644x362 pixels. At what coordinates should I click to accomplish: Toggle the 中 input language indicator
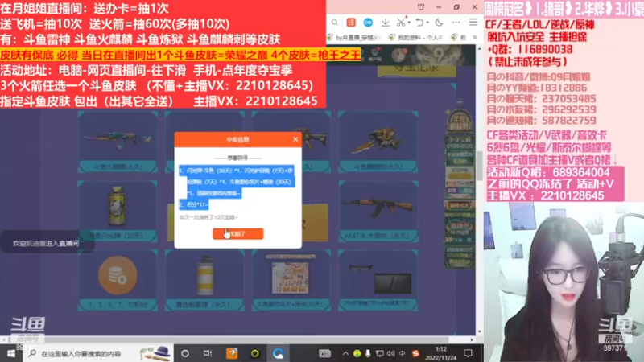tap(402, 353)
